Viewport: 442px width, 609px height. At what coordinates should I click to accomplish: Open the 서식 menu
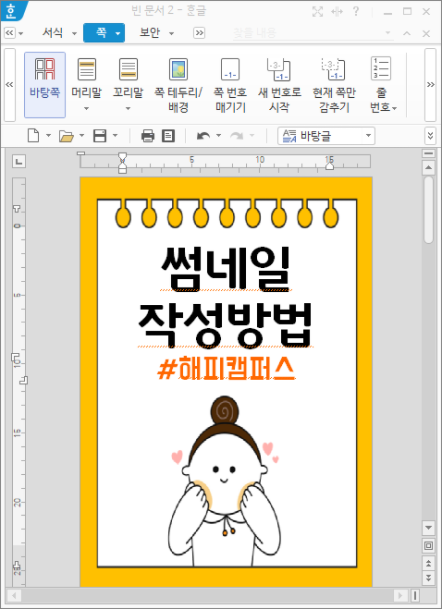(59, 33)
